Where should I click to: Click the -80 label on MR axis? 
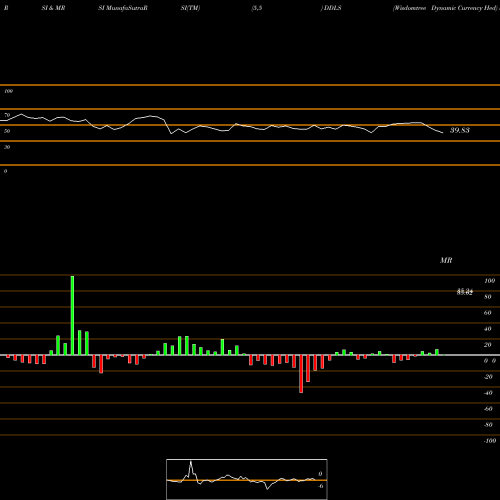[x=488, y=425]
